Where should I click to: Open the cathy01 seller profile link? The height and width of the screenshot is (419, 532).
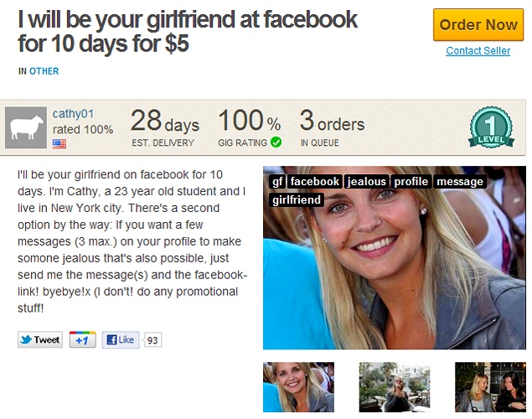click(x=73, y=114)
